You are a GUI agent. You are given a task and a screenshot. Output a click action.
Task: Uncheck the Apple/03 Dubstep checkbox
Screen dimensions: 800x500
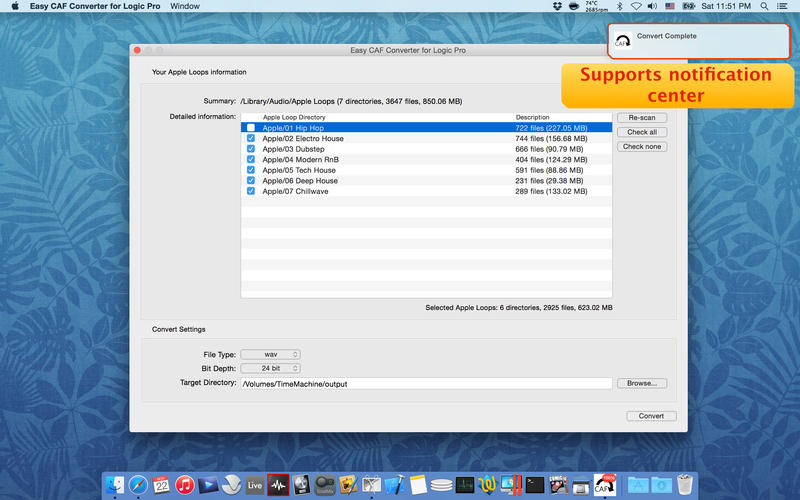point(251,149)
